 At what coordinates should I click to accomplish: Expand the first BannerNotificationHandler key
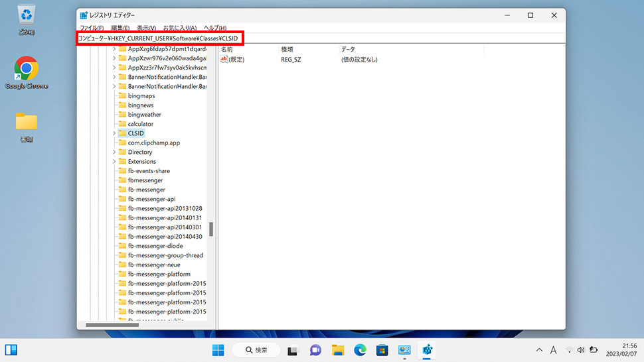pyautogui.click(x=114, y=77)
